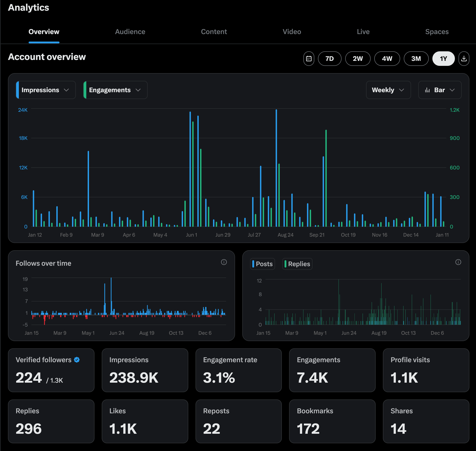Toggle the Replies series in chart
This screenshot has height=451, width=476.
[297, 264]
